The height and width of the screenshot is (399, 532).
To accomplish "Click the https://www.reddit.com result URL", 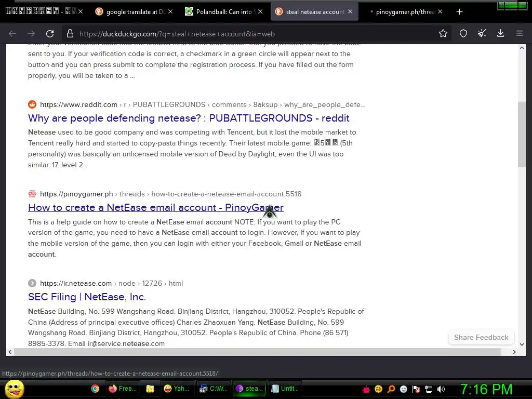I will pyautogui.click(x=78, y=104).
